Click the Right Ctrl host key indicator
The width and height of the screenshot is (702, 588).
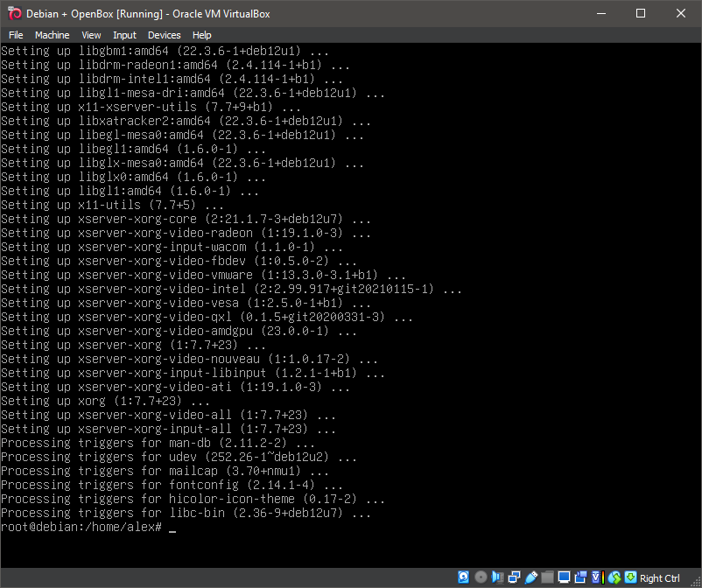(x=661, y=577)
